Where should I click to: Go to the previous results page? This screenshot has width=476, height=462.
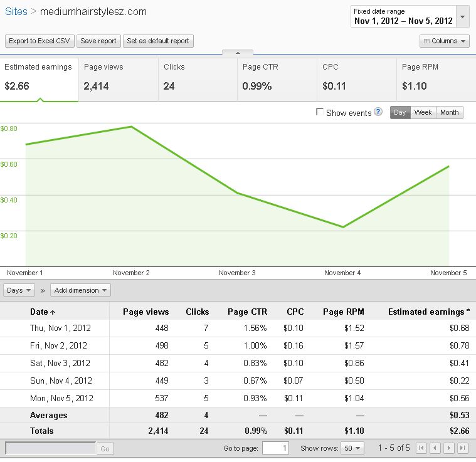(x=435, y=448)
